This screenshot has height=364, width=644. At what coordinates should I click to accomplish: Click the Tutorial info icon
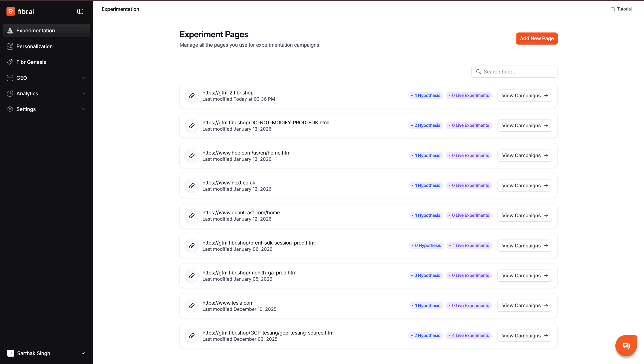612,9
